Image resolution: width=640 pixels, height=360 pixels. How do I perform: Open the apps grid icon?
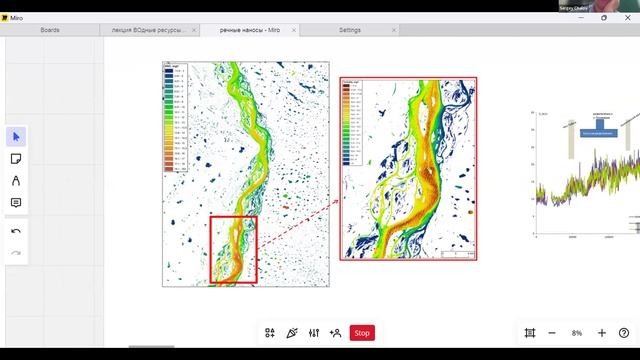click(270, 333)
